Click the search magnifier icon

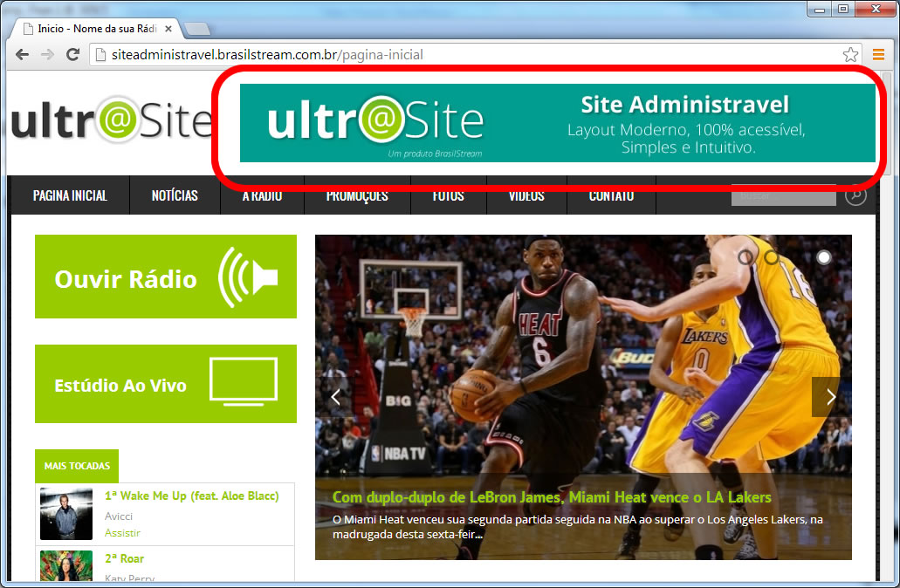(855, 195)
